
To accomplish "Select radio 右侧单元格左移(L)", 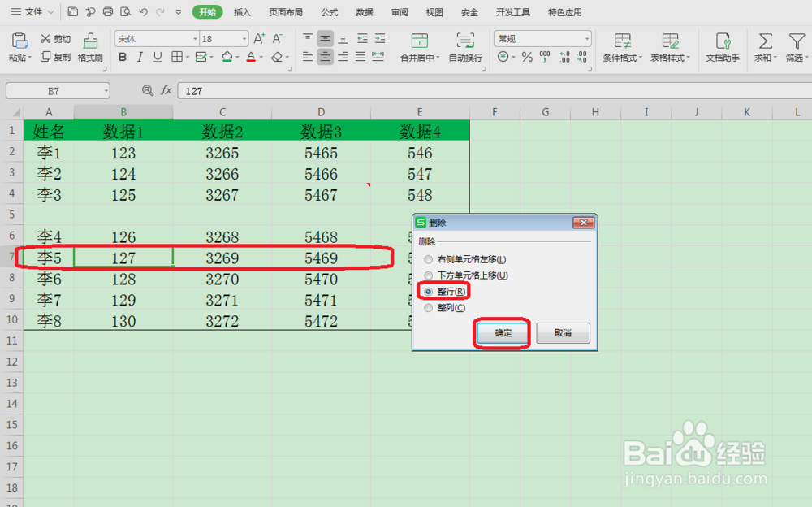I will click(x=428, y=259).
